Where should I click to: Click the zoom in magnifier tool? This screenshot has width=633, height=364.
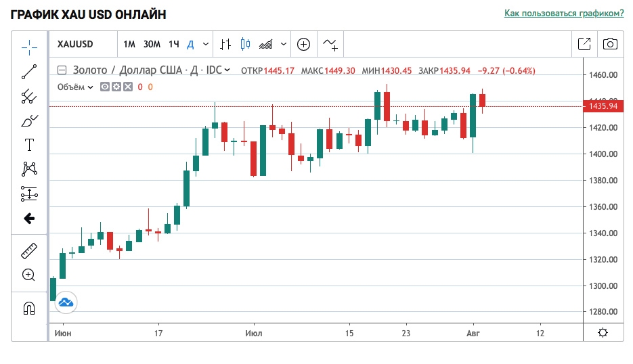pyautogui.click(x=29, y=275)
